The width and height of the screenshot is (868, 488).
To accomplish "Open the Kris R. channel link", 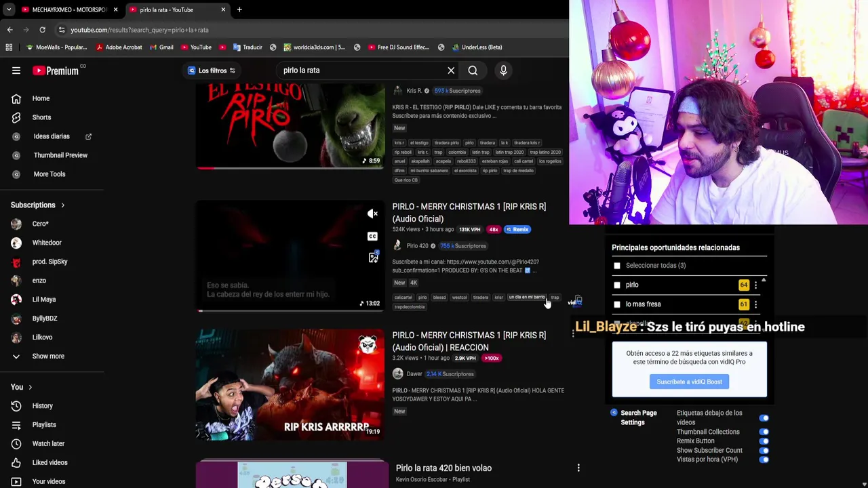I will coord(414,91).
